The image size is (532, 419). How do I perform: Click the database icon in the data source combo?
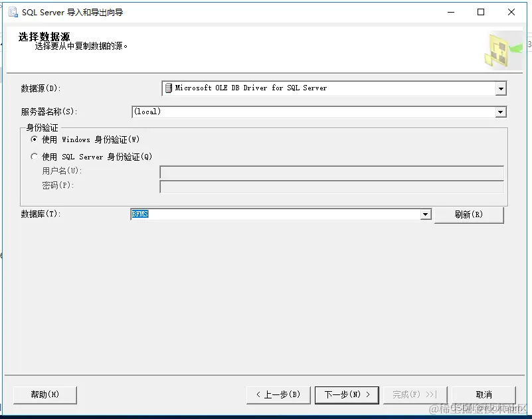point(168,88)
